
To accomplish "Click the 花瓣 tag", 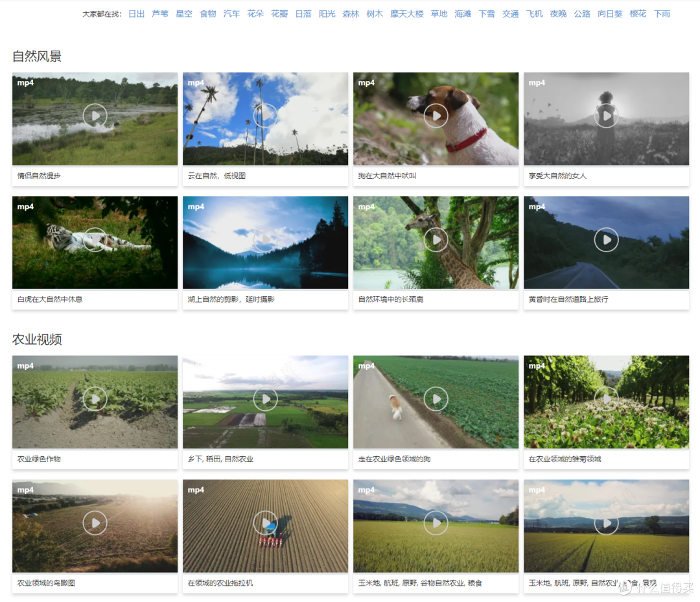I will [x=279, y=14].
